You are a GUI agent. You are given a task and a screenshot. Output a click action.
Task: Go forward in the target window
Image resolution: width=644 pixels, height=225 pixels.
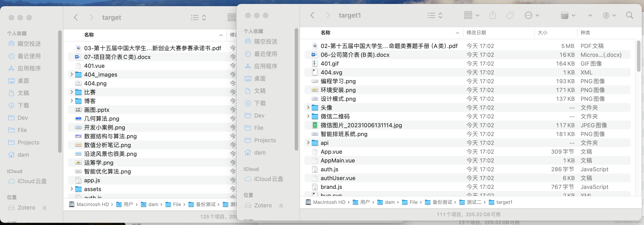(x=91, y=17)
